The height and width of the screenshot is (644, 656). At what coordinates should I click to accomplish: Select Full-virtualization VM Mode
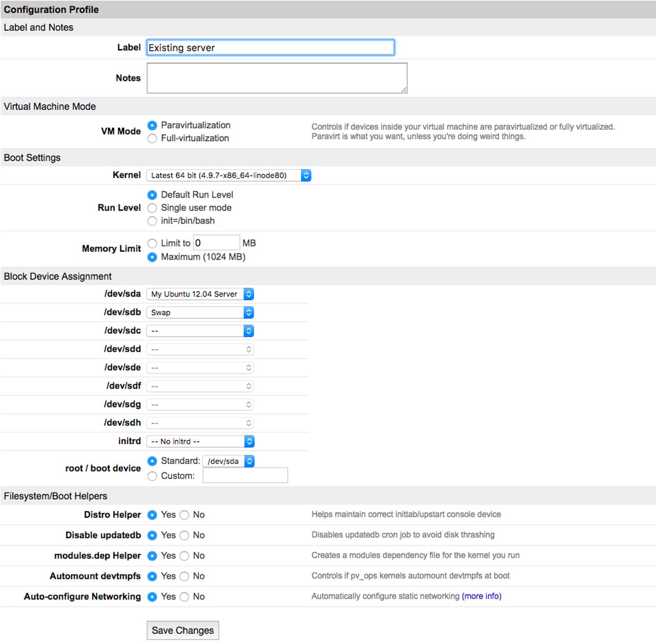point(152,138)
